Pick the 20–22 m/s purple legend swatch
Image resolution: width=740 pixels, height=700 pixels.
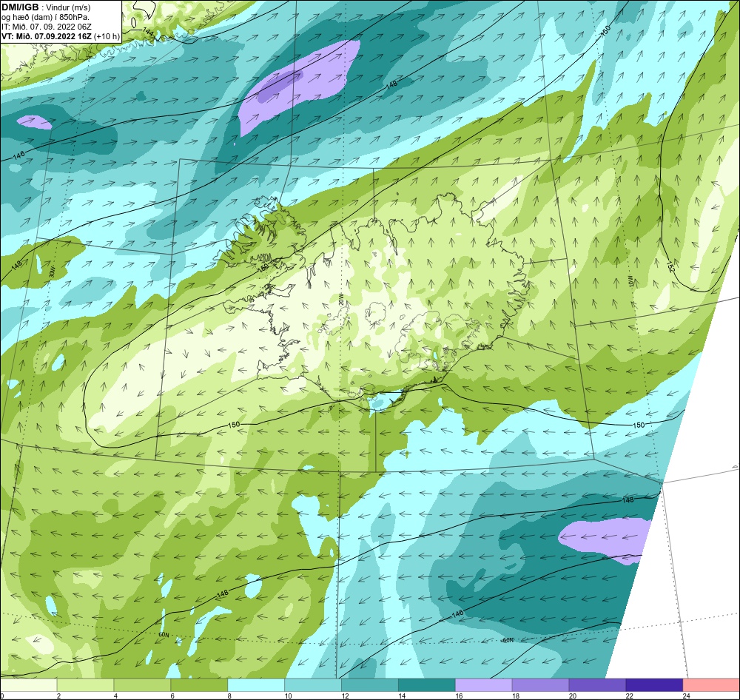click(x=597, y=684)
